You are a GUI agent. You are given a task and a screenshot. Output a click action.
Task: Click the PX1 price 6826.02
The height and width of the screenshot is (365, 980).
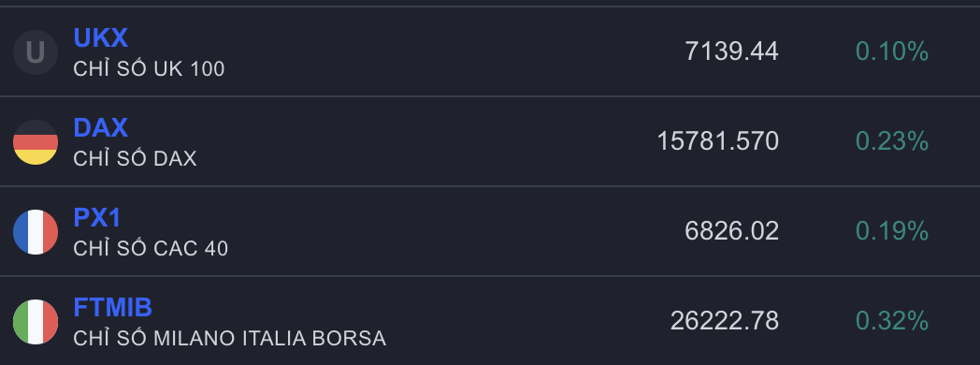point(732,231)
